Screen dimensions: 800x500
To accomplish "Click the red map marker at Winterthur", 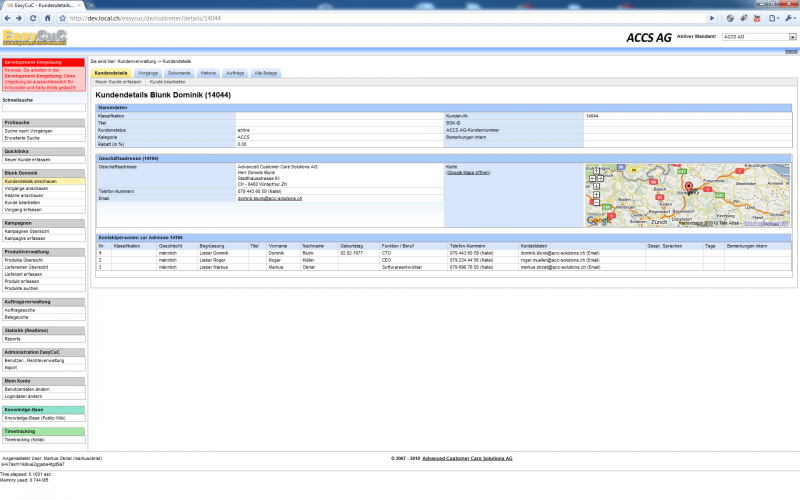I will coord(689,188).
